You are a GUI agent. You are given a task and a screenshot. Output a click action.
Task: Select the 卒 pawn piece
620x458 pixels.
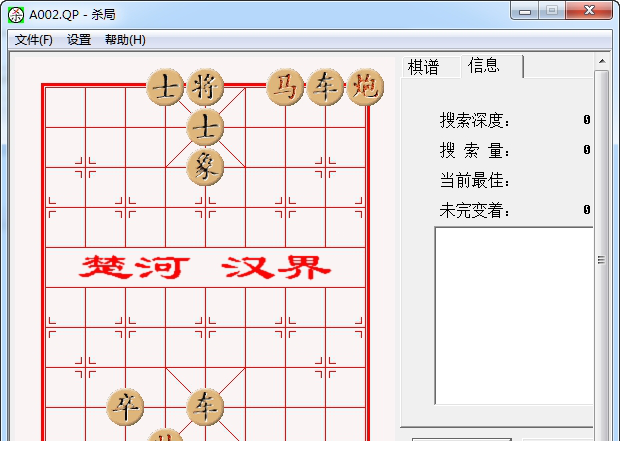[x=125, y=407]
